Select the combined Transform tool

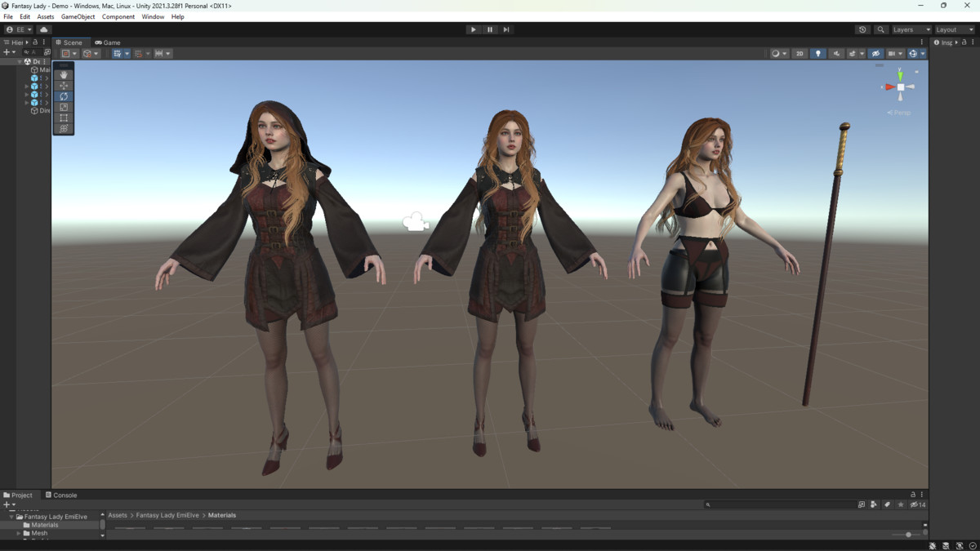coord(64,129)
